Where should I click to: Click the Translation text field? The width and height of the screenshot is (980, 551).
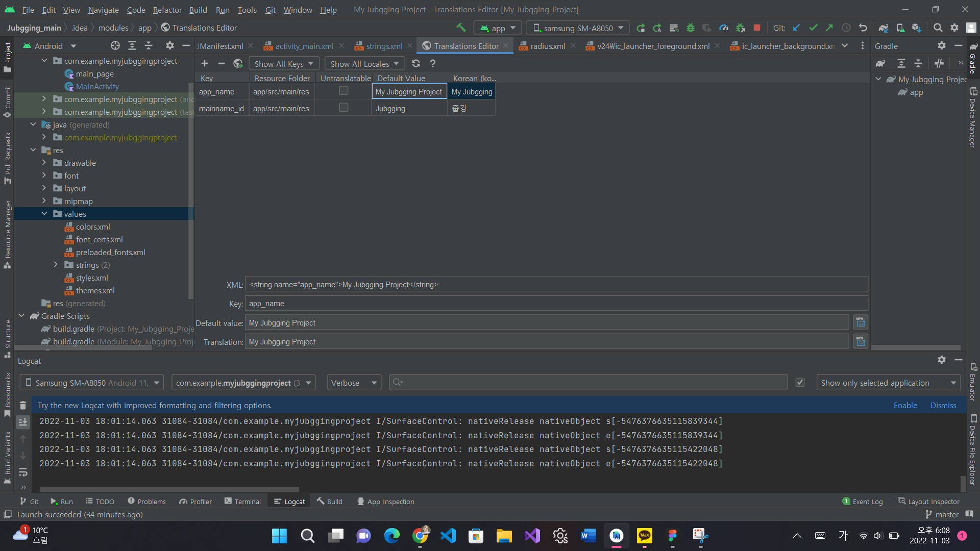pyautogui.click(x=547, y=341)
